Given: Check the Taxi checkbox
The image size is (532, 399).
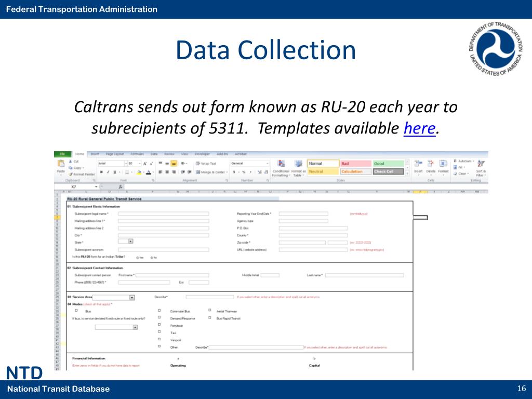Looking at the screenshot, I should [159, 332].
